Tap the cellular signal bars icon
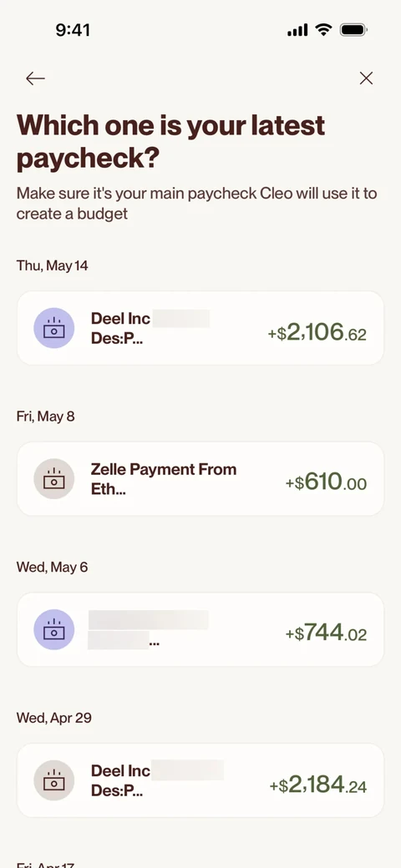Image resolution: width=401 pixels, height=868 pixels. coord(297,30)
